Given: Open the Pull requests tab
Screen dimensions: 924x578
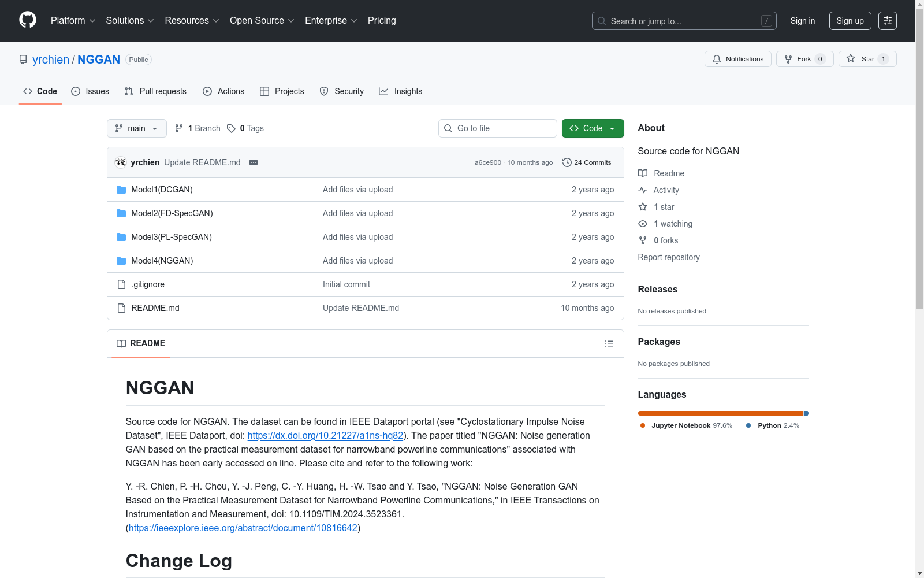Looking at the screenshot, I should pos(155,91).
